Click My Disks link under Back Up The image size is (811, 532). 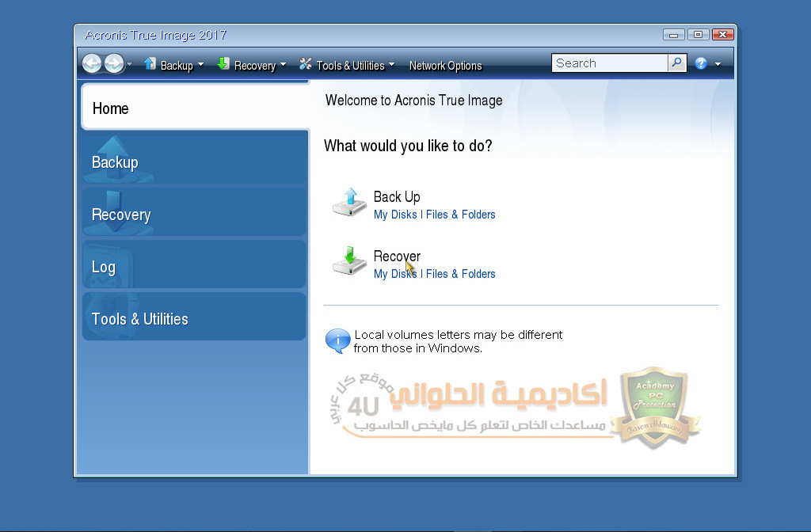click(x=395, y=215)
